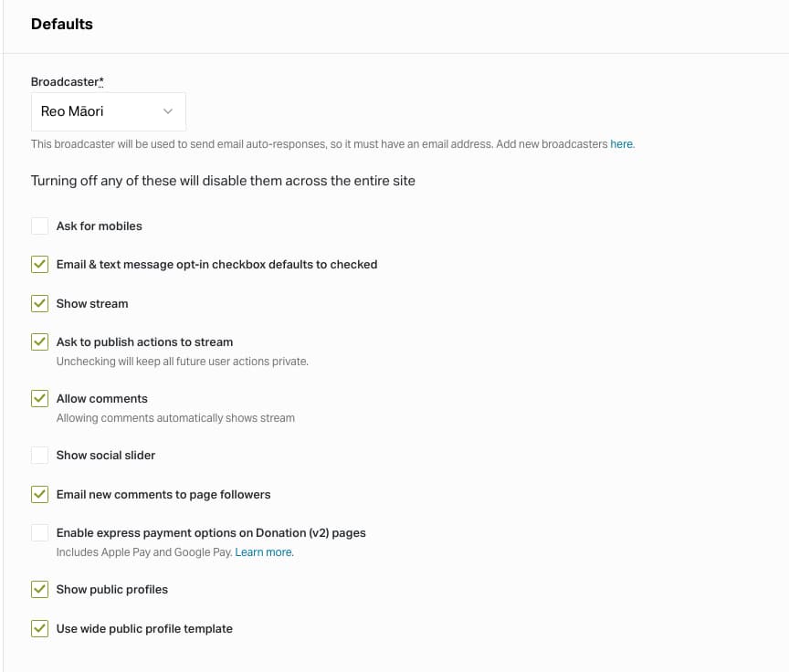
Task: Enable express payment options checkbox
Action: (x=39, y=532)
